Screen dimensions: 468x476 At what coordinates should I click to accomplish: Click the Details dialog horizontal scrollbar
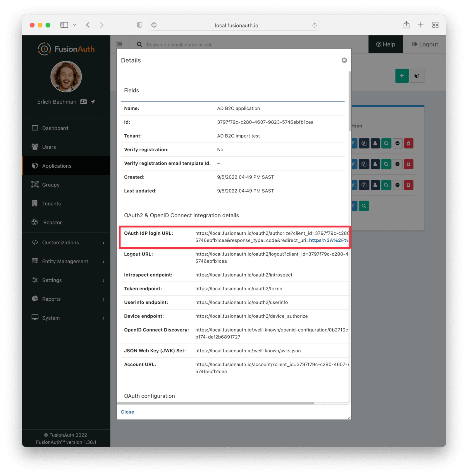(216, 403)
